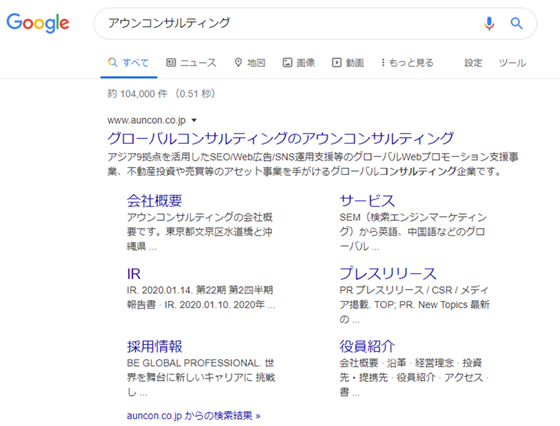The image size is (560, 426).
Task: Click the snippet IR. 2020.01.14. 第22期
Action: (201, 297)
